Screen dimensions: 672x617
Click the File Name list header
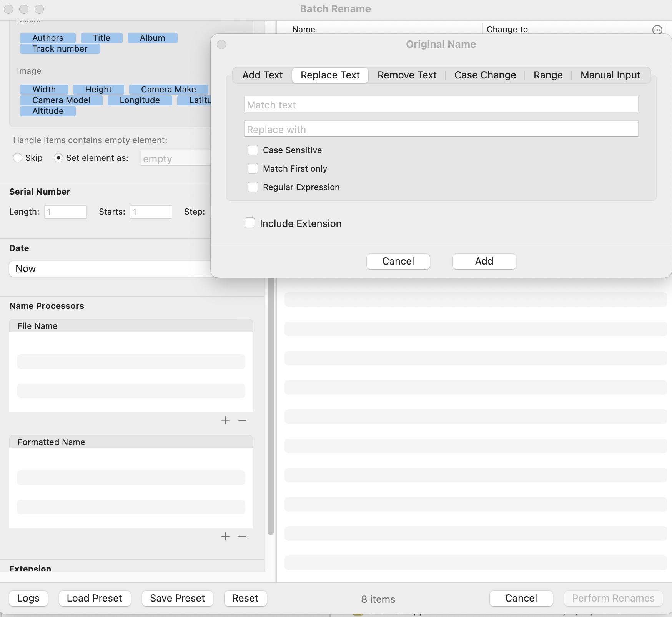pos(131,326)
